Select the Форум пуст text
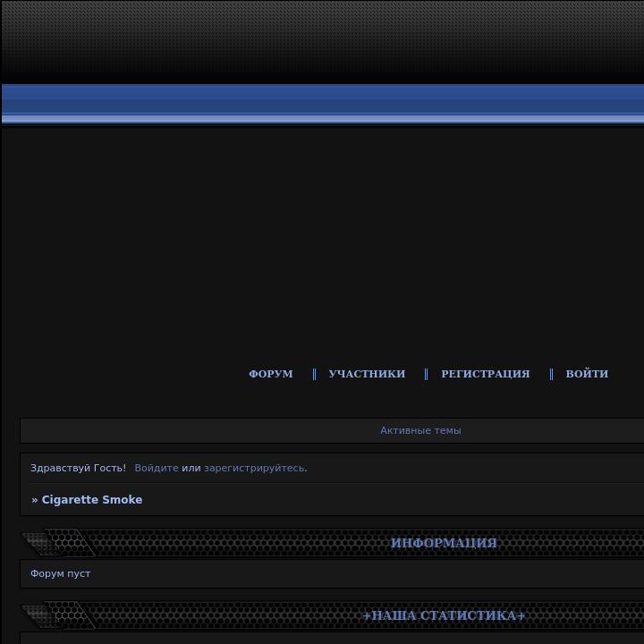 tap(61, 573)
